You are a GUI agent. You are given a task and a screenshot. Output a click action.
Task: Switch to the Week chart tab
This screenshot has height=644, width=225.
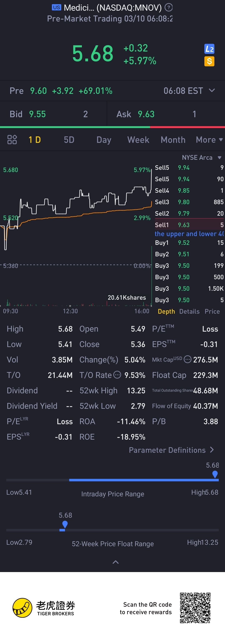coord(138,140)
